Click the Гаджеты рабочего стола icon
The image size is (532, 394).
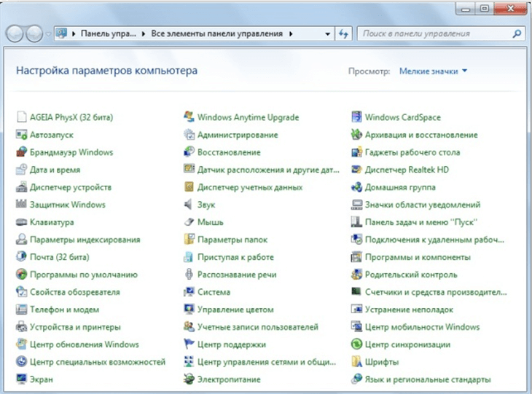356,152
